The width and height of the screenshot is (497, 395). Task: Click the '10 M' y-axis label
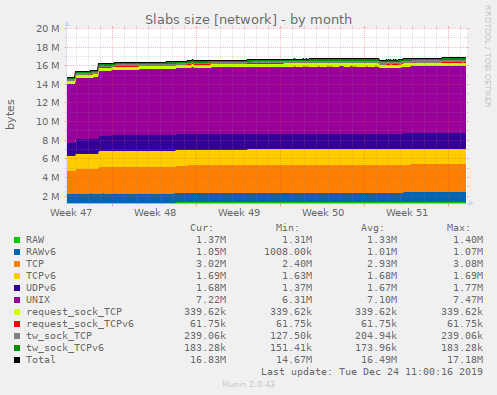(x=48, y=121)
